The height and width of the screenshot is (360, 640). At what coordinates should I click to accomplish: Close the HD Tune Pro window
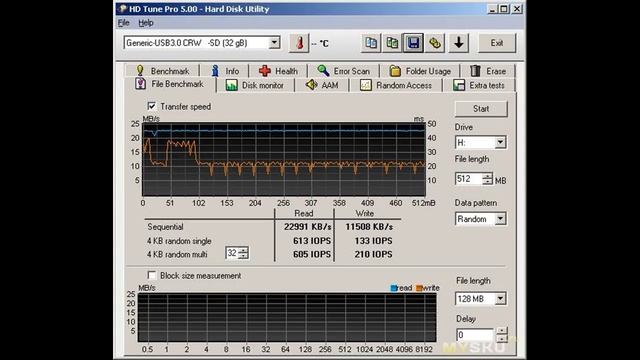(x=517, y=9)
